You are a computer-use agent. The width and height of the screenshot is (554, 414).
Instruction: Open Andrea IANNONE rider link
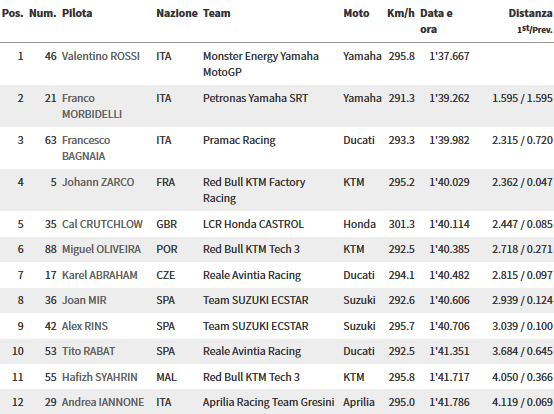click(x=103, y=402)
